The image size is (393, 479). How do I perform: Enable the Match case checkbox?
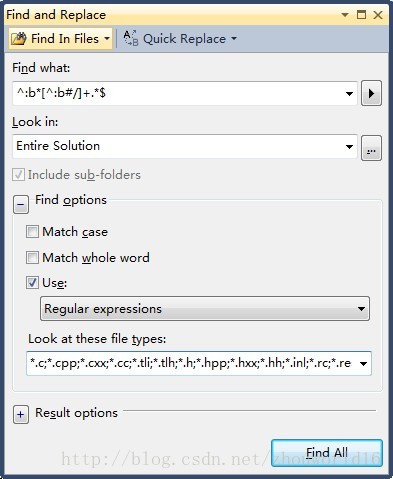click(32, 232)
